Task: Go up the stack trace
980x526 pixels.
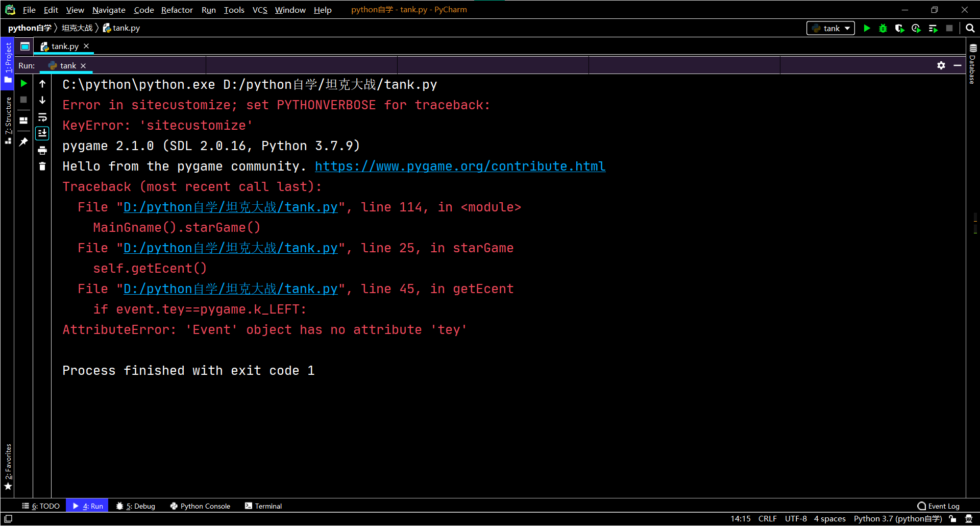Action: pyautogui.click(x=42, y=84)
